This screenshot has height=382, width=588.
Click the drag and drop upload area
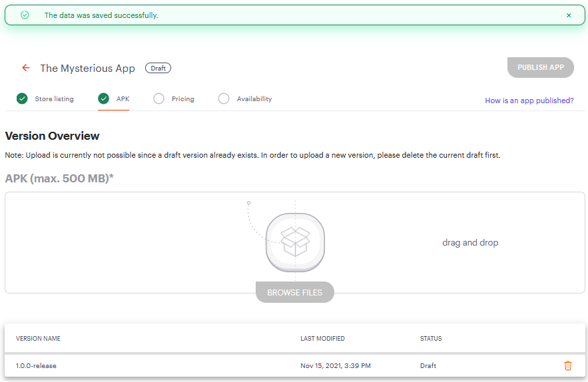click(x=295, y=242)
